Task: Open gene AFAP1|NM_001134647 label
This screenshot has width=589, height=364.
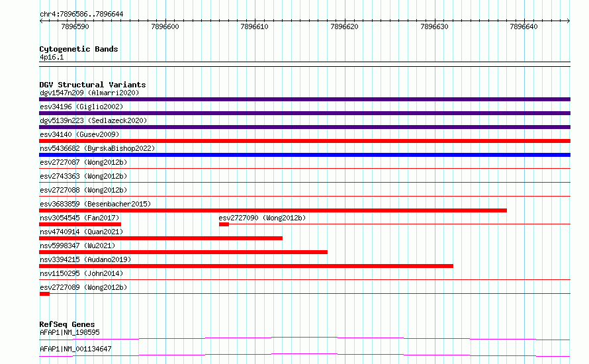Action: pyautogui.click(x=75, y=349)
